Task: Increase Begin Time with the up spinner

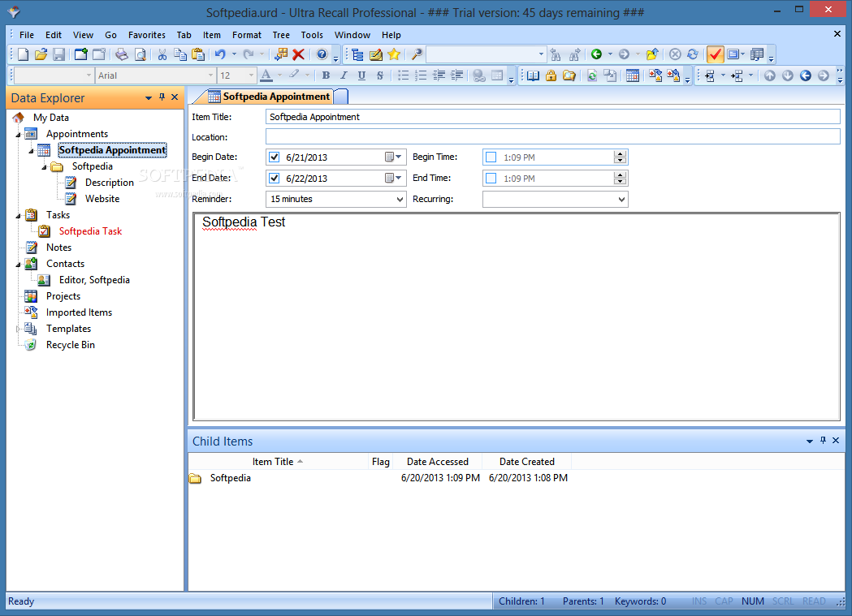Action: [x=620, y=154]
